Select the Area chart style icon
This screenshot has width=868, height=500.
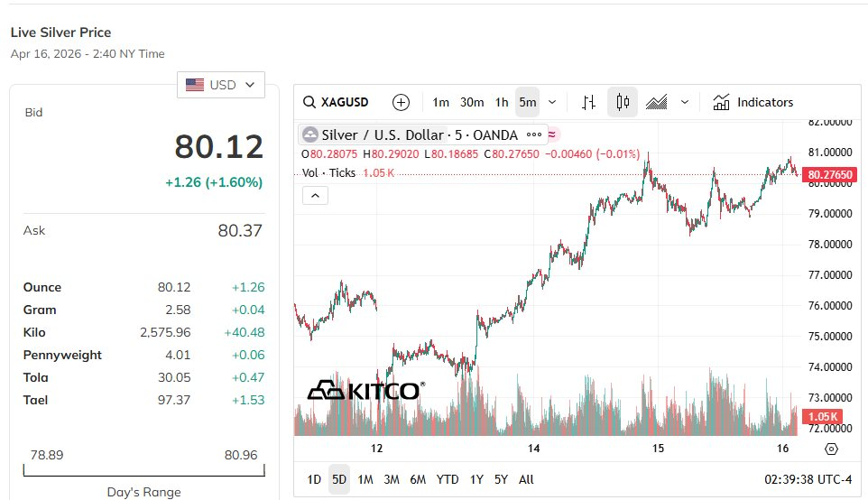[x=658, y=102]
